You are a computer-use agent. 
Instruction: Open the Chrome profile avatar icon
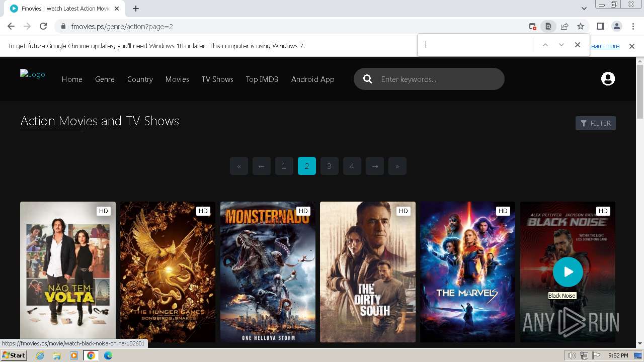click(x=616, y=26)
